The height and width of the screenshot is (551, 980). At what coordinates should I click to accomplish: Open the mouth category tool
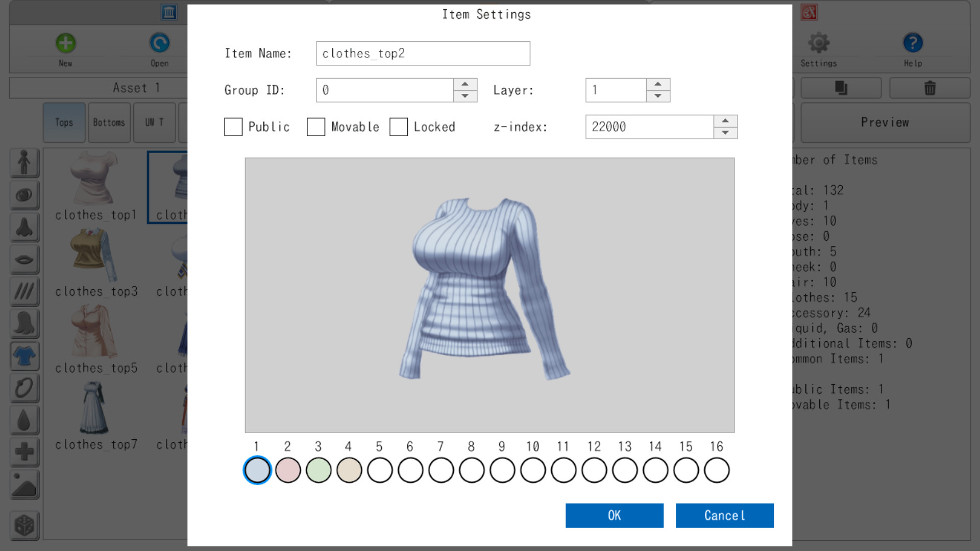[x=24, y=259]
